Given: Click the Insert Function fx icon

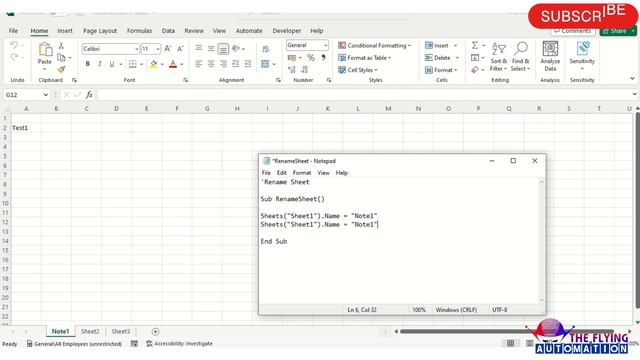Looking at the screenshot, I should click(89, 95).
